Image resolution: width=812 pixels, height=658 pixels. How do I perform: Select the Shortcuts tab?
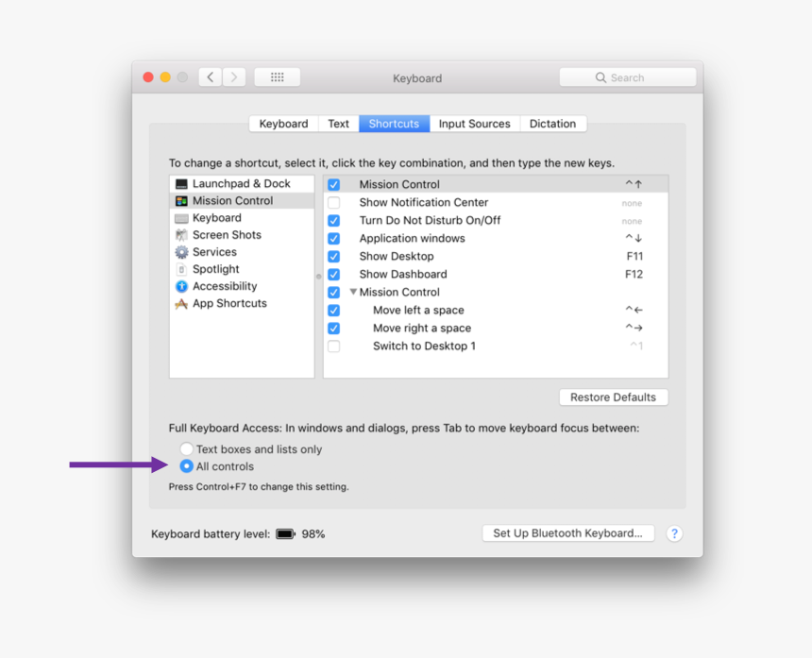tap(394, 124)
